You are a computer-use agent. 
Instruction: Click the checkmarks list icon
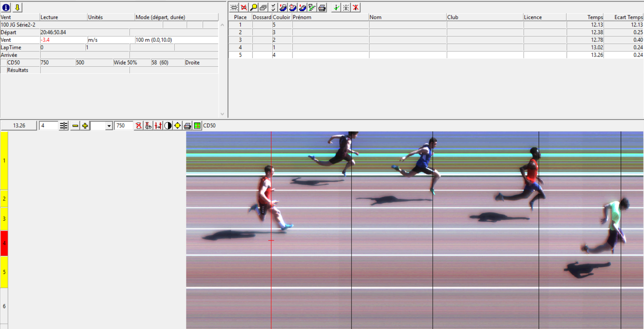pos(273,7)
